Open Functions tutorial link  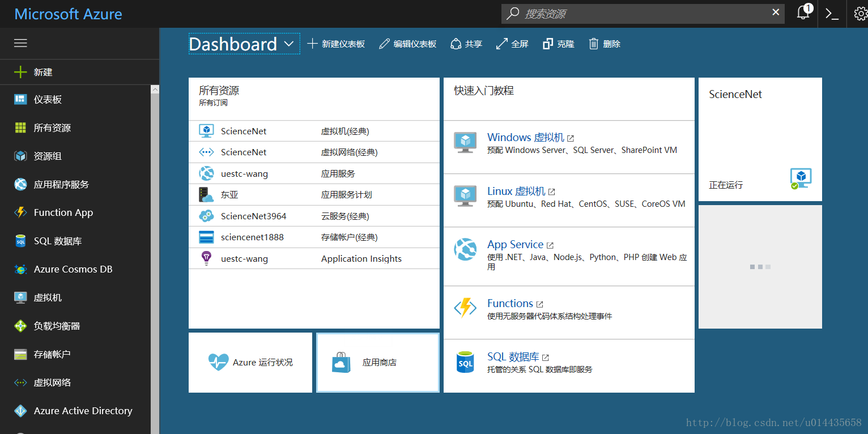[x=515, y=304]
